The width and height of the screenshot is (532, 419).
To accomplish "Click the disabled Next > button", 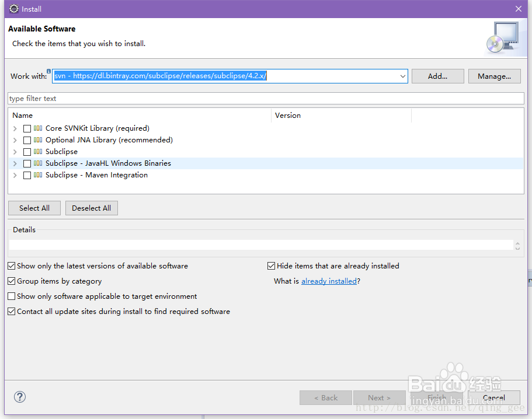I will pos(380,397).
